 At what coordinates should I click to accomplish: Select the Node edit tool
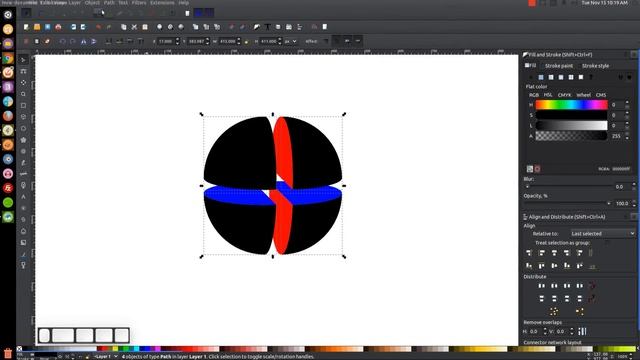23,71
